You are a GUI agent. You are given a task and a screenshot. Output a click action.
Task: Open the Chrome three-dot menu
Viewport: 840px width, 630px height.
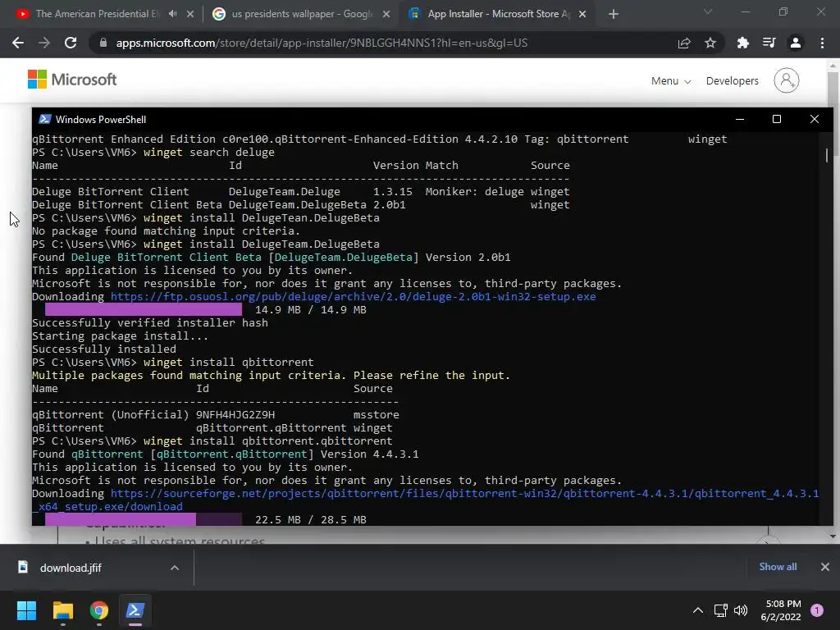[x=822, y=43]
